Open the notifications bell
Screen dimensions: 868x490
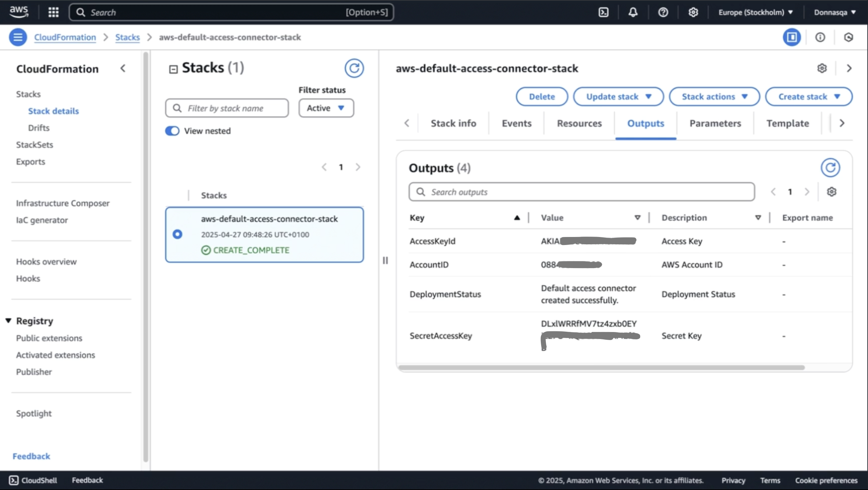(x=633, y=12)
